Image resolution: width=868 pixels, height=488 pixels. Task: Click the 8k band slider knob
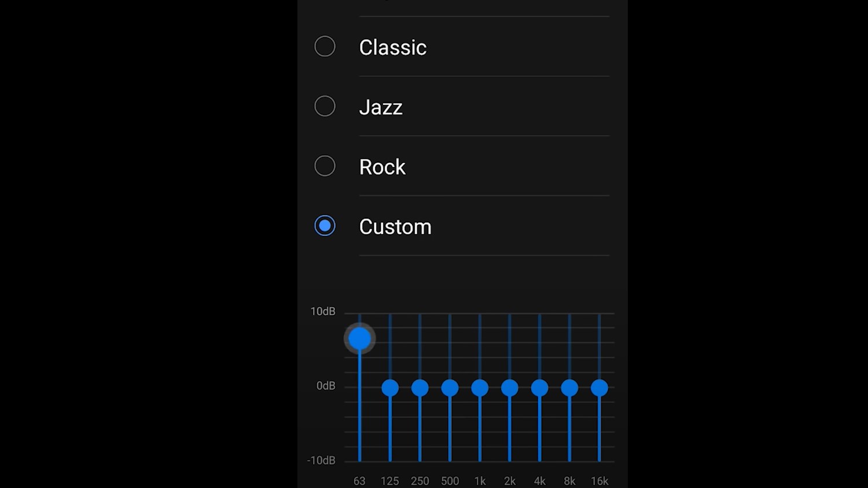pyautogui.click(x=569, y=388)
